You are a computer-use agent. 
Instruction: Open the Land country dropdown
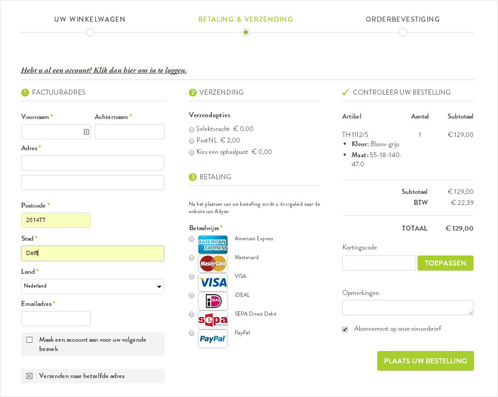pos(92,286)
